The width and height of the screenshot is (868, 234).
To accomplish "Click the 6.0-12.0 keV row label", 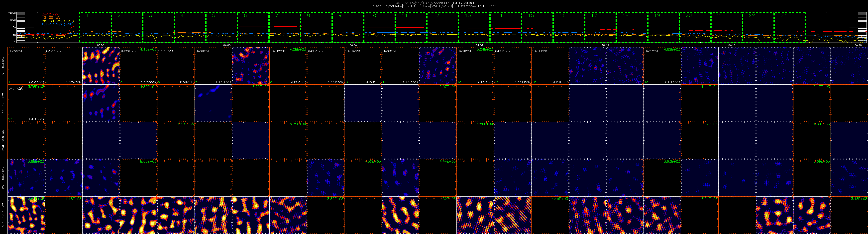I will click(x=3, y=103).
